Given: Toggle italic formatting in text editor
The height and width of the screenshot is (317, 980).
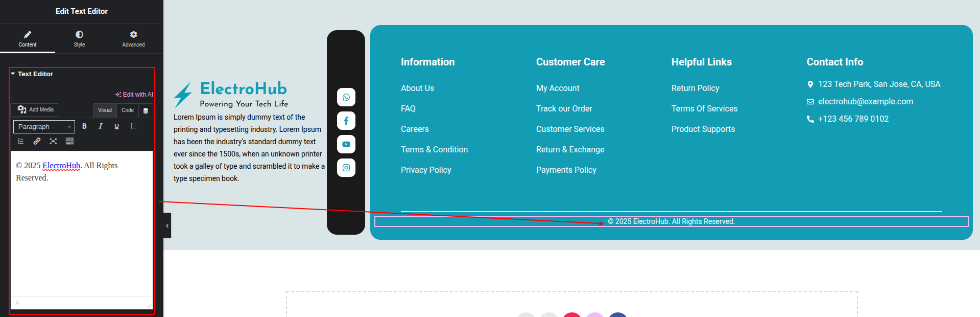Looking at the screenshot, I should (101, 126).
